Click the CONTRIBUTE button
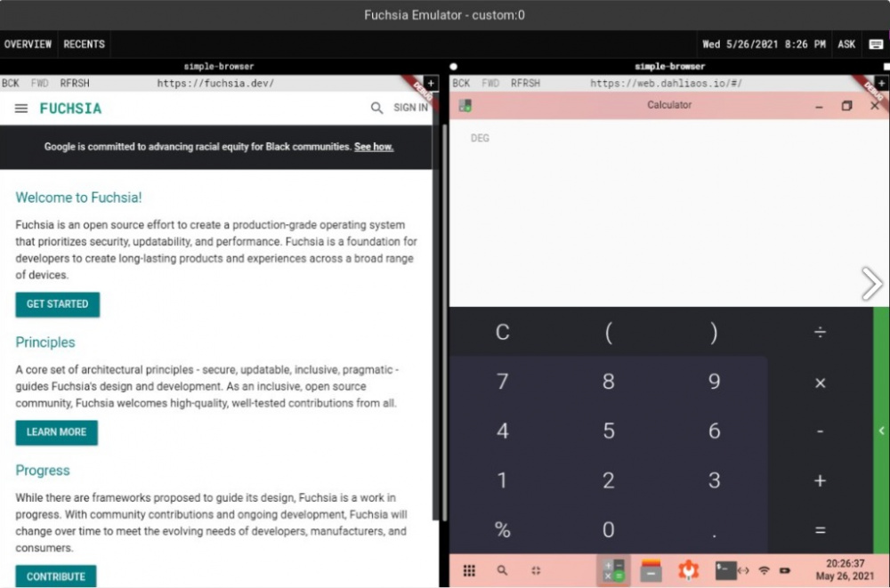Screen dimensions: 890x588 point(55,576)
